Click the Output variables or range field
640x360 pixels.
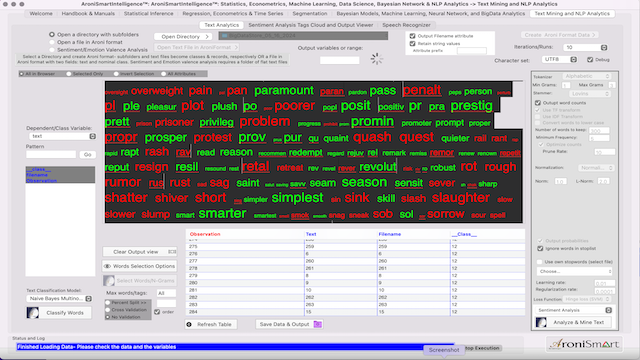click(340, 60)
